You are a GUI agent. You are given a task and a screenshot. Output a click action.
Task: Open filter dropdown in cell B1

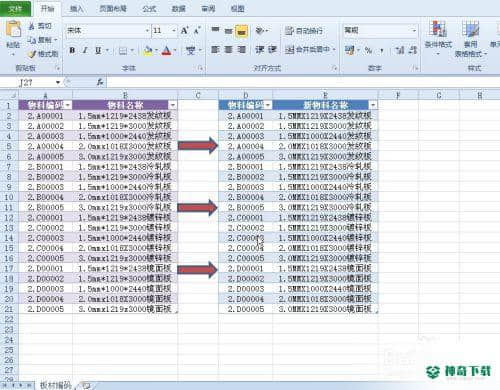click(x=173, y=105)
